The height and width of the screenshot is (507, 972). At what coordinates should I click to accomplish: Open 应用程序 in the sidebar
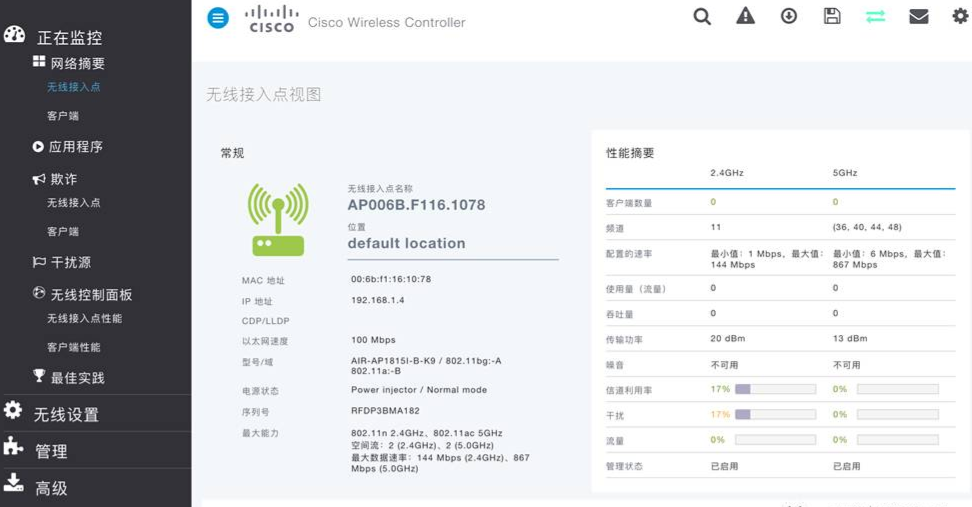76,147
